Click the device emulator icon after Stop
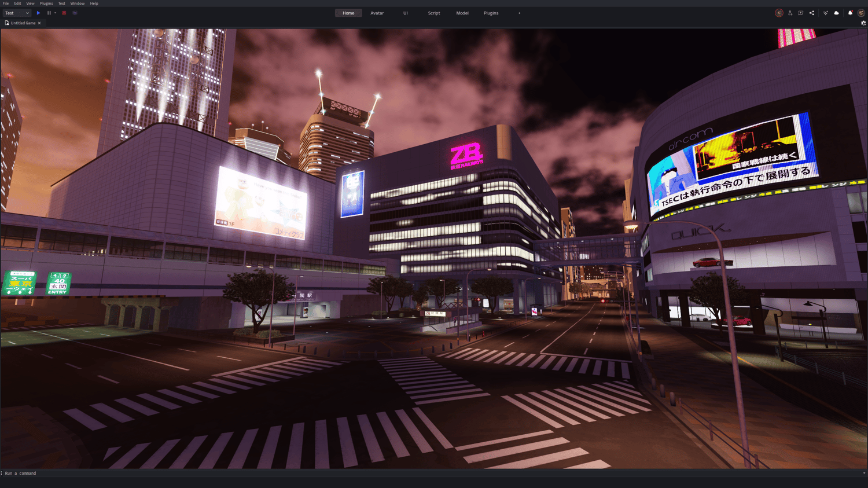The height and width of the screenshot is (488, 868). tap(75, 13)
